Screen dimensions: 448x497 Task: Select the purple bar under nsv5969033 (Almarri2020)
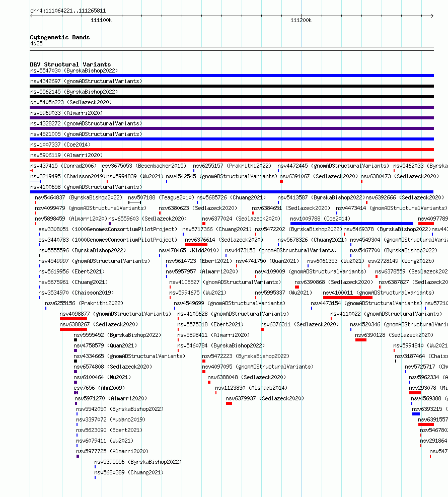(x=232, y=118)
